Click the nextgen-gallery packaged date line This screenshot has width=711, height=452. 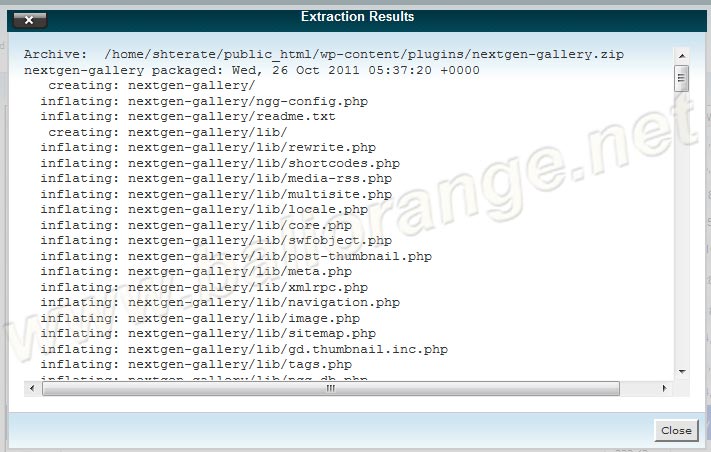pyautogui.click(x=251, y=71)
